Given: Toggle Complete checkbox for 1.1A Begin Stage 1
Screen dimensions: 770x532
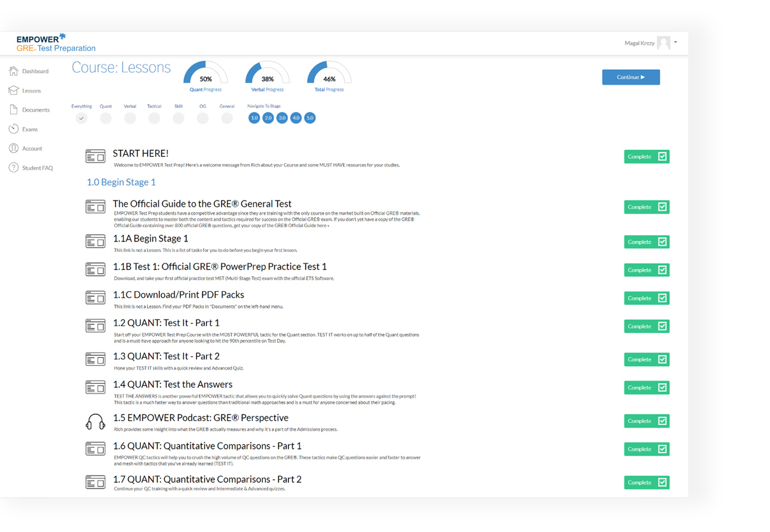Looking at the screenshot, I should pyautogui.click(x=662, y=242).
